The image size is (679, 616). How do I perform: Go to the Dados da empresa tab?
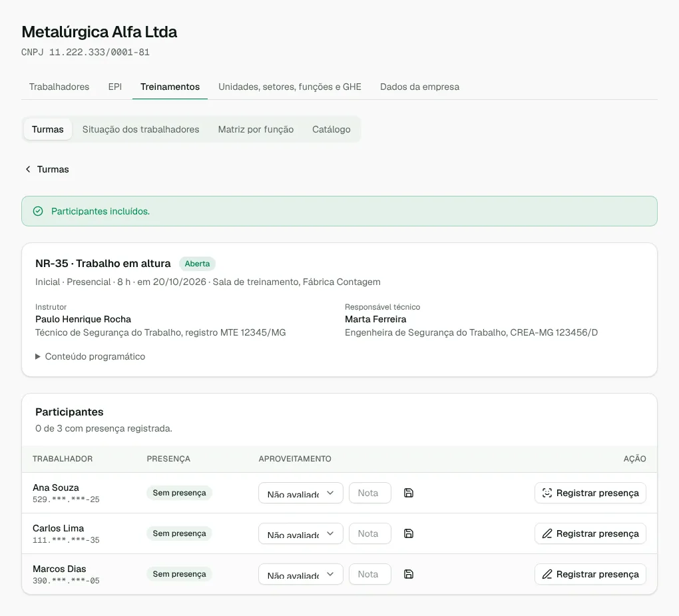click(419, 87)
